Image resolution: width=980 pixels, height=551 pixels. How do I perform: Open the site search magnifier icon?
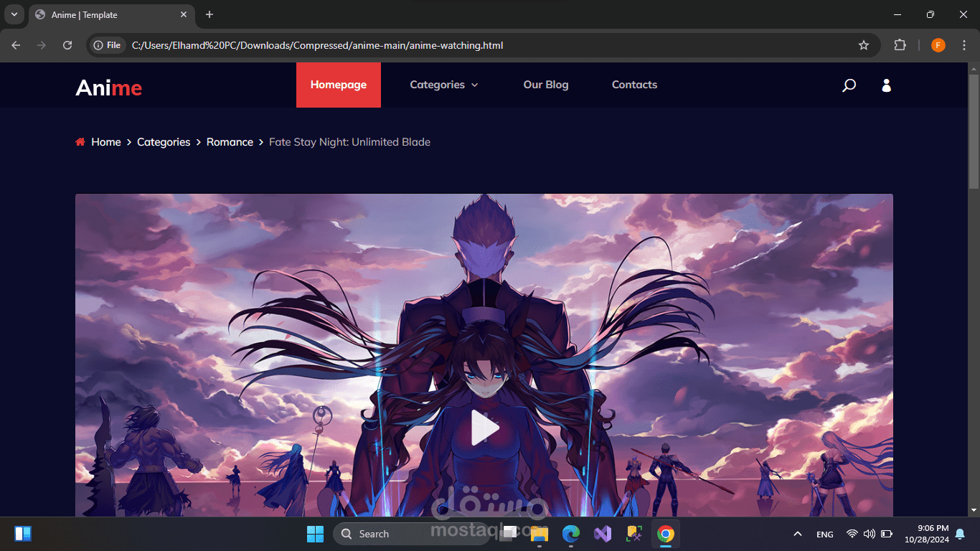(x=849, y=85)
